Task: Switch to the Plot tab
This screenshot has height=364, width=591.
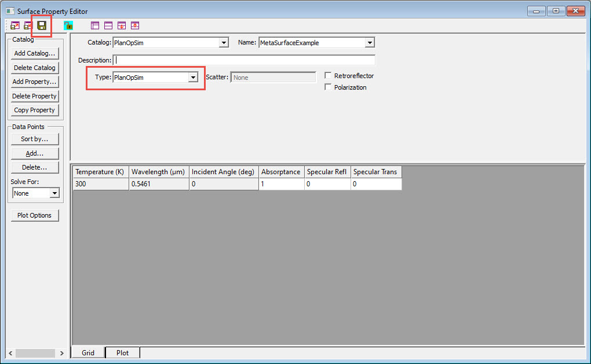Action: click(122, 353)
